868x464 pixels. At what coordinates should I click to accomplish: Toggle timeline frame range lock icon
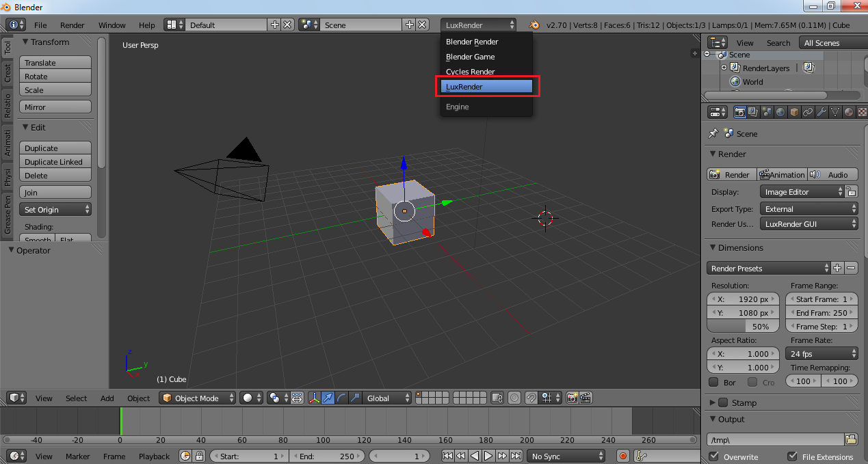click(199, 456)
